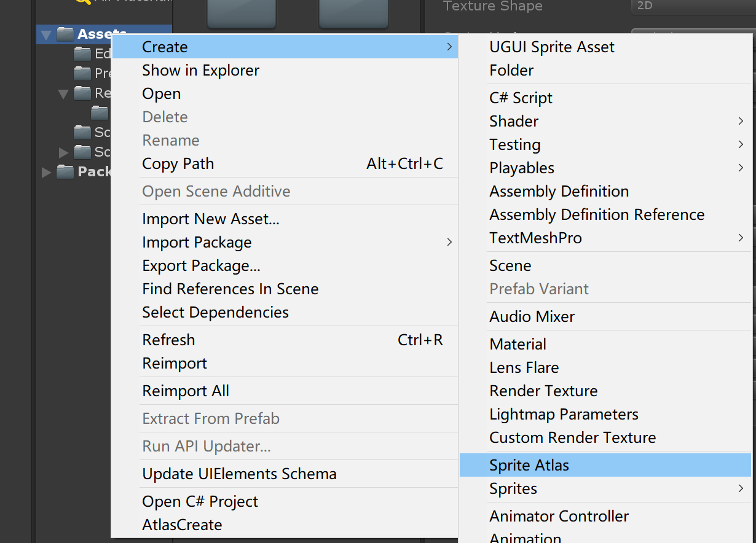Click the Assets folder icon

tap(65, 34)
